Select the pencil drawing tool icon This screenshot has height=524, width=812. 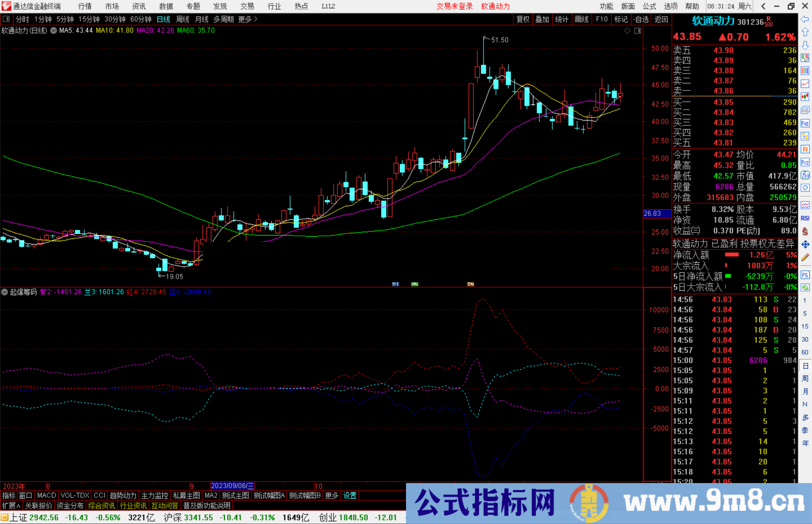805,258
